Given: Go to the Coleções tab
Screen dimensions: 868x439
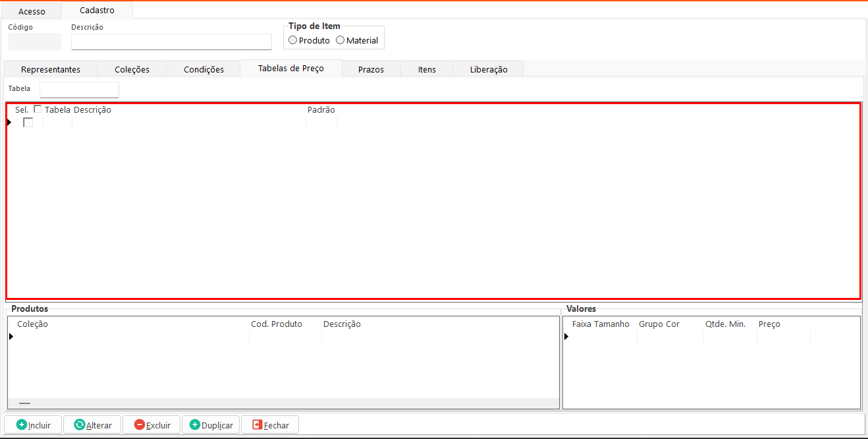Looking at the screenshot, I should click(132, 69).
